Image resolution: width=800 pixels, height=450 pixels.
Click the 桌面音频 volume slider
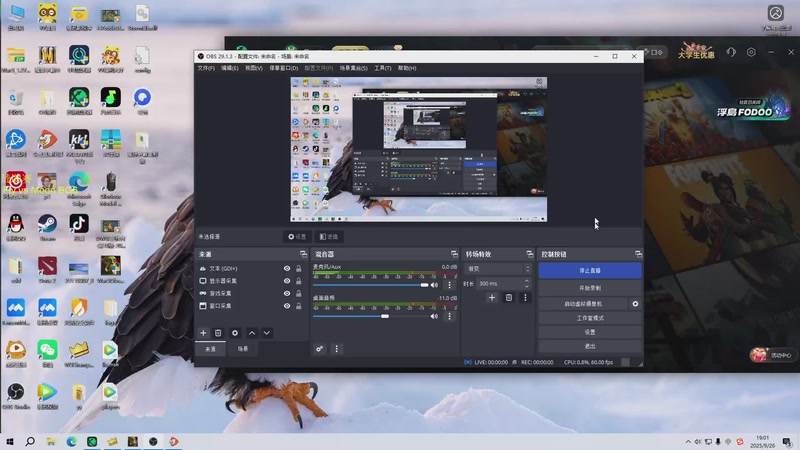click(371, 316)
